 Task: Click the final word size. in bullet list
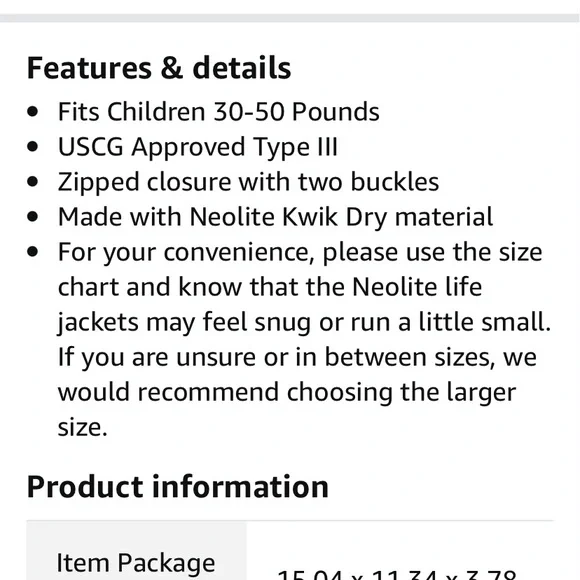82,428
